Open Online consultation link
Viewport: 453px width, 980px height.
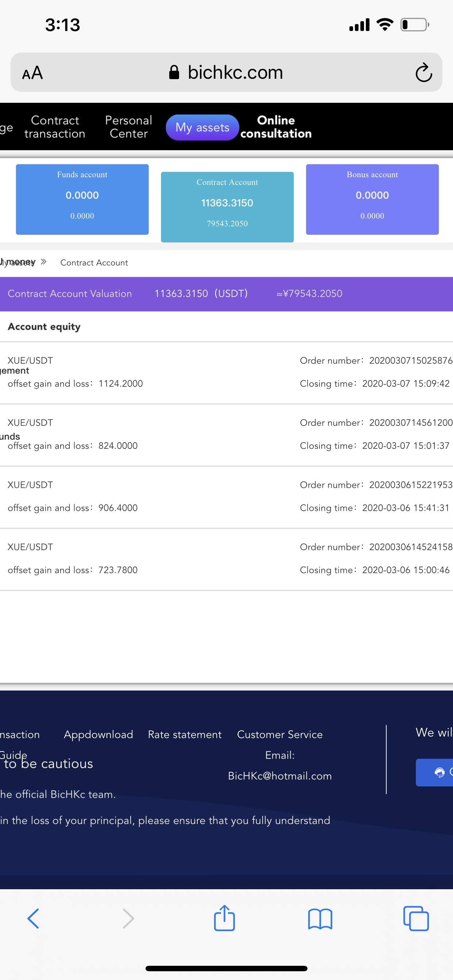[276, 127]
